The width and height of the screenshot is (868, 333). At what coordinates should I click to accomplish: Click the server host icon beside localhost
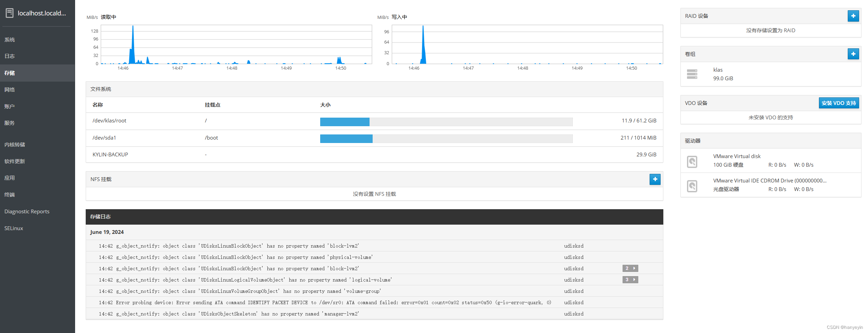pos(10,13)
